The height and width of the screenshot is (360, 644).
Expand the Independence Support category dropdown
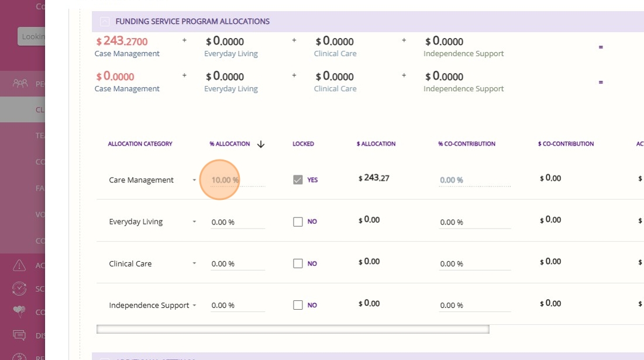tap(194, 305)
